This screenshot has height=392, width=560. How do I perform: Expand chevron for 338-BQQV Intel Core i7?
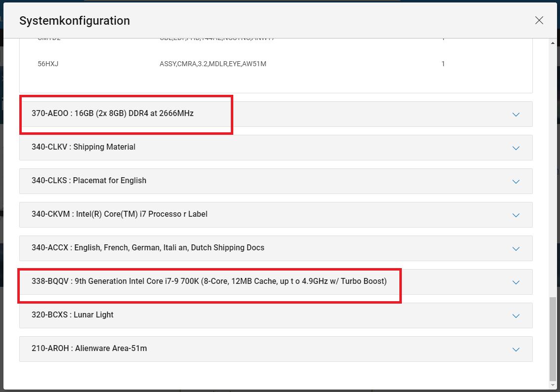coord(516,282)
